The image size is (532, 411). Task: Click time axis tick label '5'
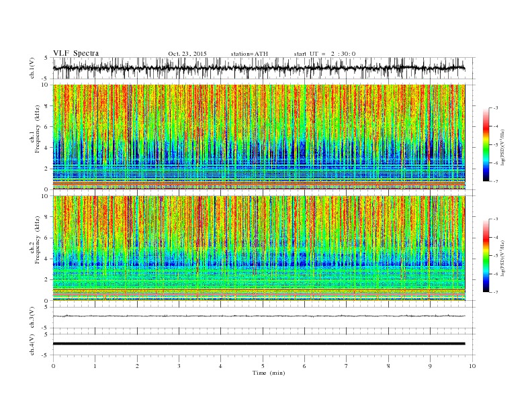coord(263,366)
